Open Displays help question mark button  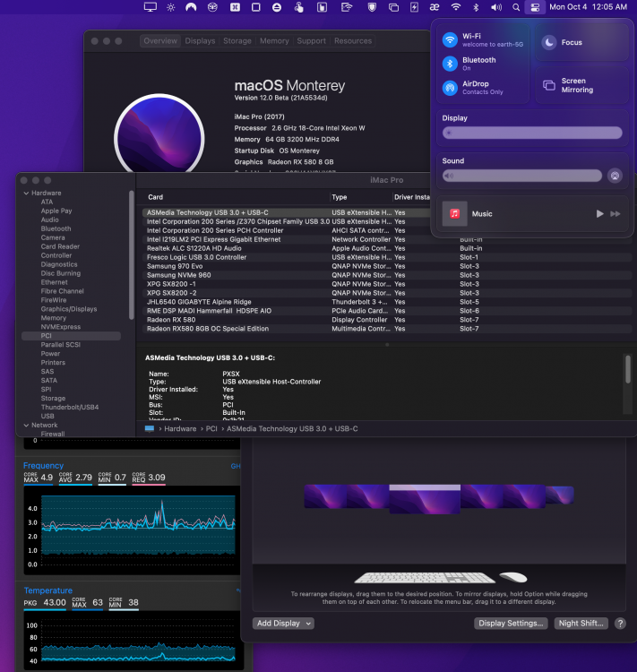click(620, 623)
